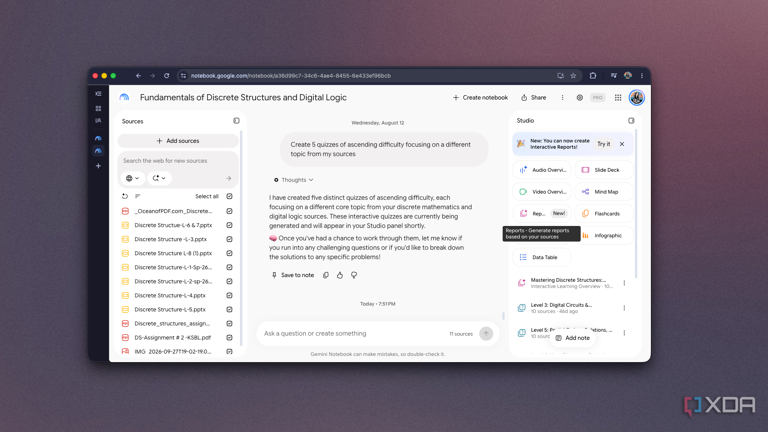Open the grid icon in the browser sidebar
Viewport: 768px width, 432px height.
point(98,108)
